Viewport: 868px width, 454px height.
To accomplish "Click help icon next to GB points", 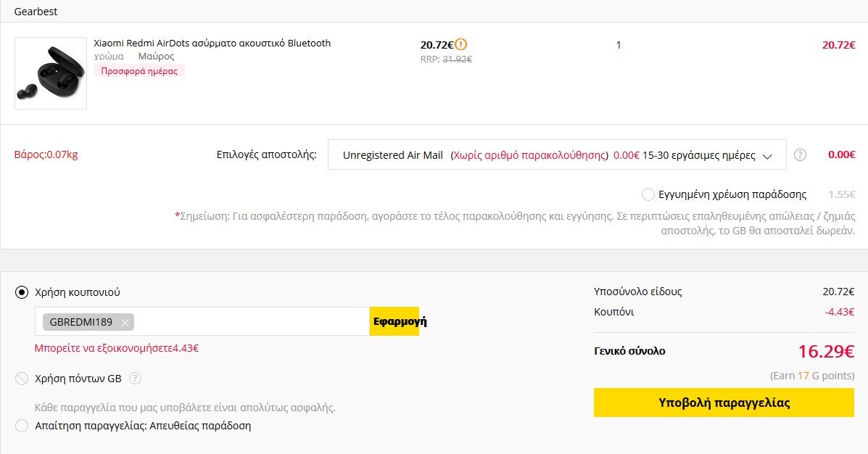I will (135, 378).
